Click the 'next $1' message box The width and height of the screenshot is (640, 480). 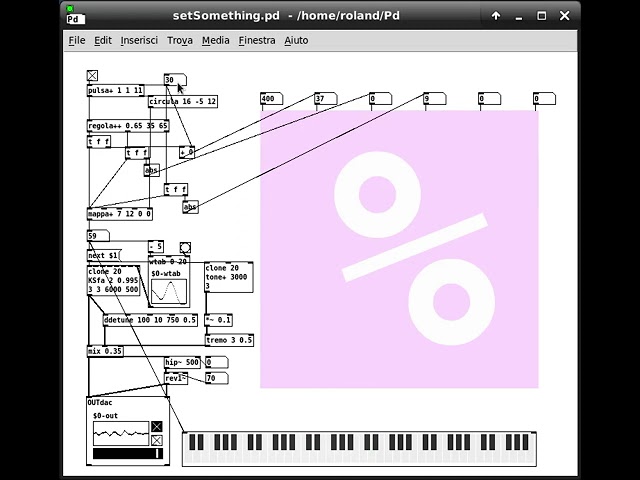(104, 256)
